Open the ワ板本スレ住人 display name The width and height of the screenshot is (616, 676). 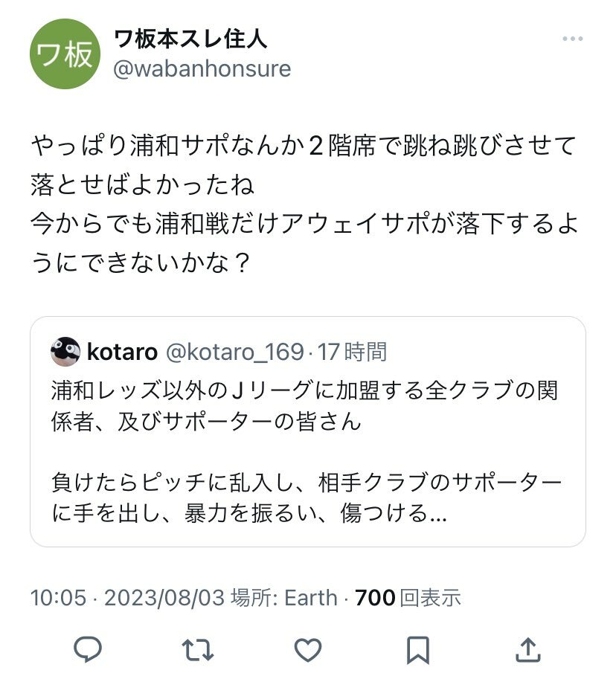[190, 37]
